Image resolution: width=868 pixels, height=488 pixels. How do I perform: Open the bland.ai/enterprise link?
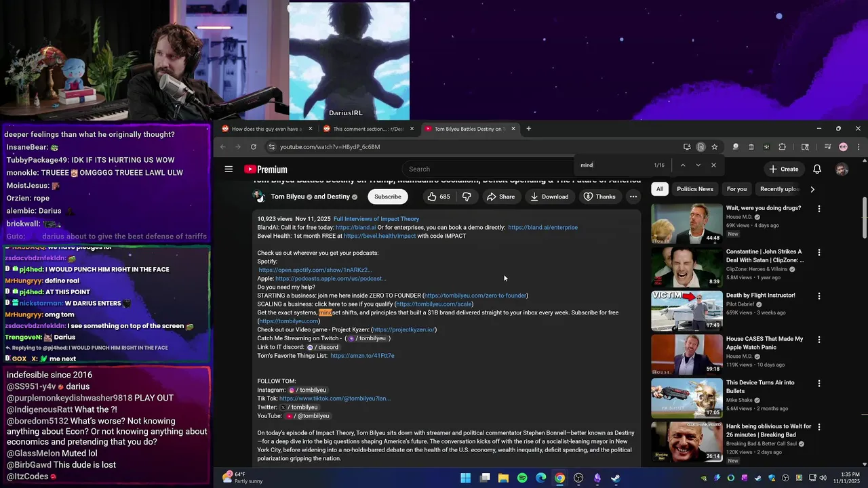tap(542, 228)
